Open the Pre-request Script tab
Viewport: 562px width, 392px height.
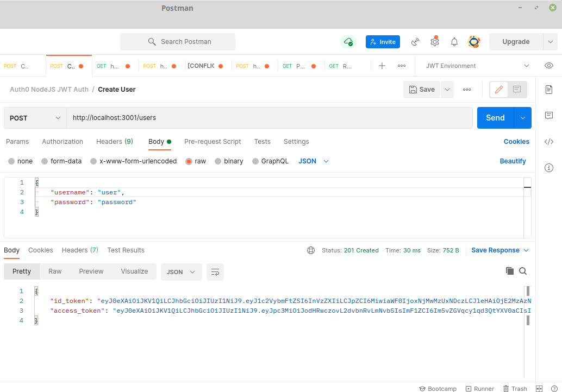[213, 142]
